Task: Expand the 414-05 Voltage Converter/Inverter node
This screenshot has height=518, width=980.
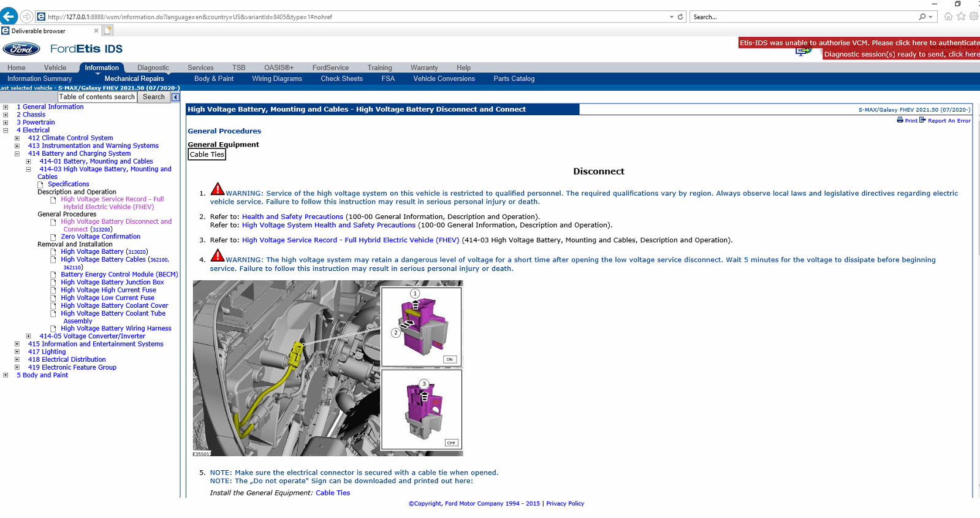Action: tap(28, 337)
